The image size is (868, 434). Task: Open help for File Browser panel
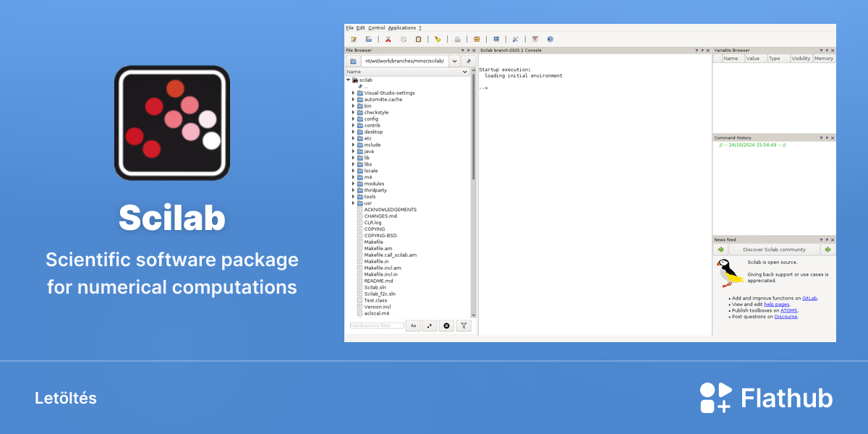463,51
